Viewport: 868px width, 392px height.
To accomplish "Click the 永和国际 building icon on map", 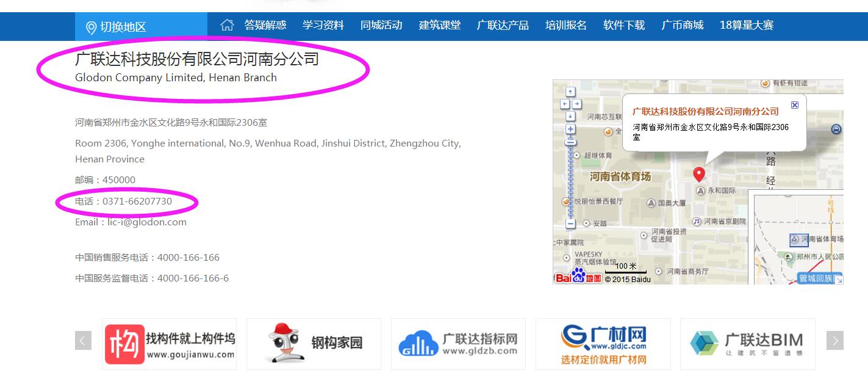I will 699,191.
